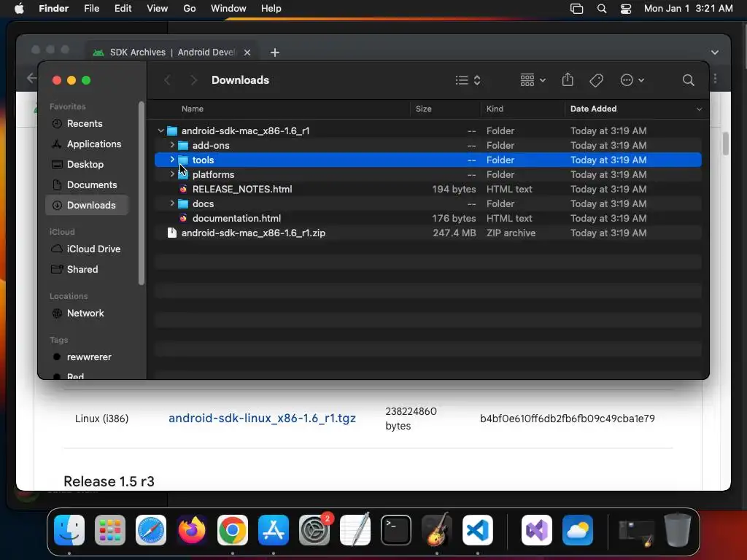Open the browser tab list chevron
747x560 pixels.
pyautogui.click(x=715, y=52)
